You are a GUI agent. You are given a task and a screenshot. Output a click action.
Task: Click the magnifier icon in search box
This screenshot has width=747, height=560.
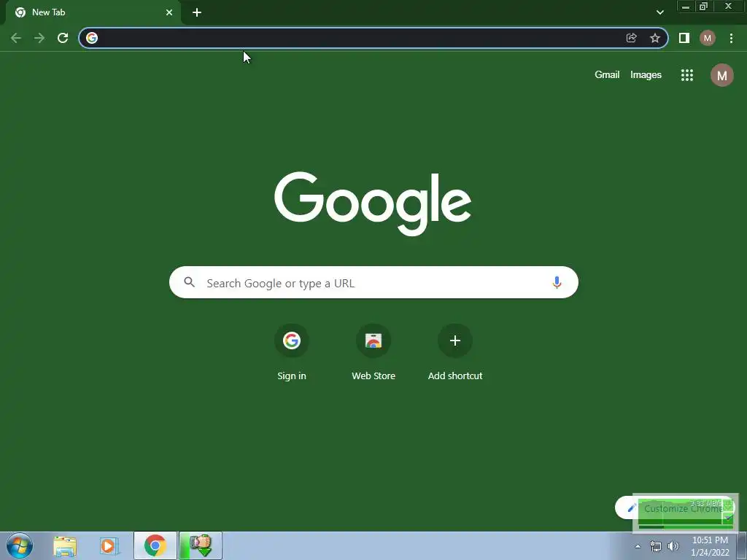(x=189, y=282)
